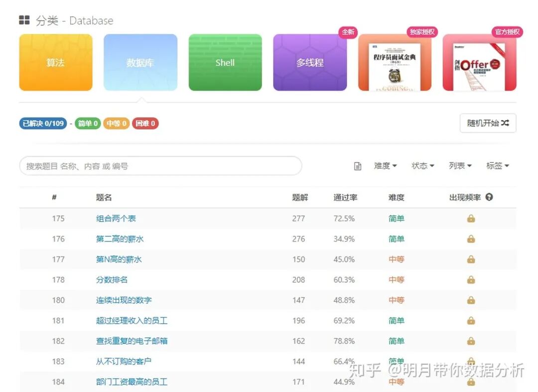Click the lock icon in row 175
This screenshot has width=538, height=392.
click(471, 219)
